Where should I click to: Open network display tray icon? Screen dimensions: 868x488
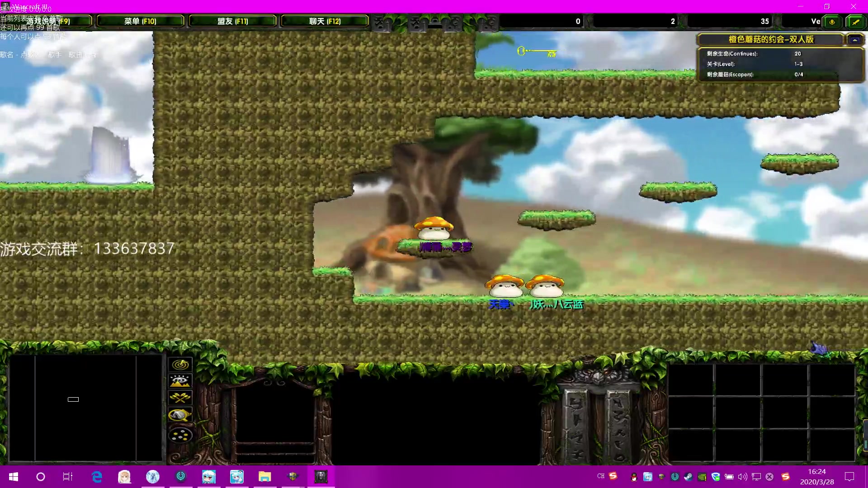pyautogui.click(x=756, y=477)
